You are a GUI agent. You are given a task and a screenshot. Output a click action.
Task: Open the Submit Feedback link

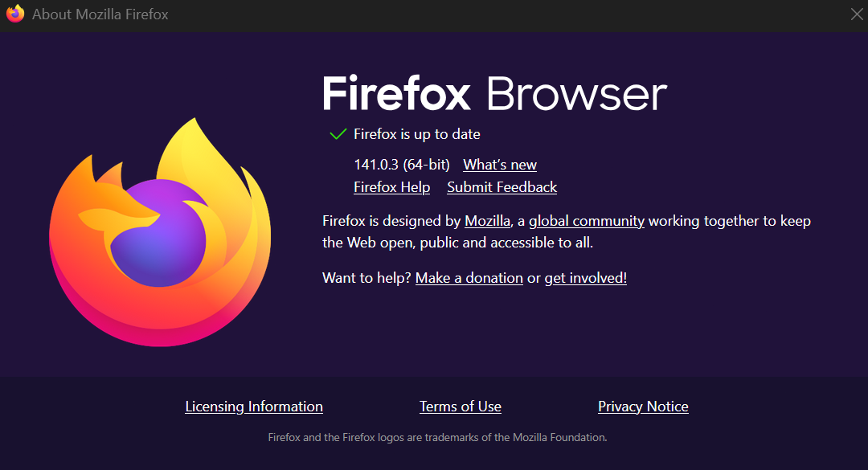tap(502, 187)
